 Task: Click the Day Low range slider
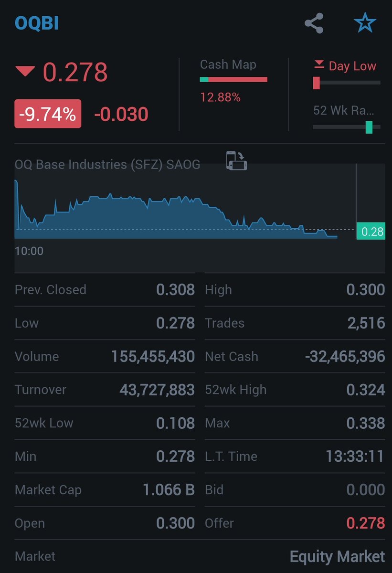pyautogui.click(x=347, y=83)
